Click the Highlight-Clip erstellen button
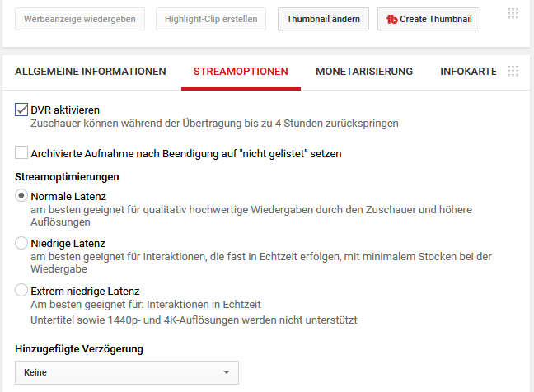Image resolution: width=534 pixels, height=392 pixels. coord(211,19)
